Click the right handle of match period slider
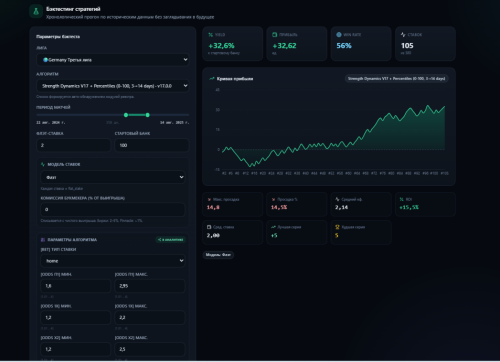 click(x=148, y=115)
